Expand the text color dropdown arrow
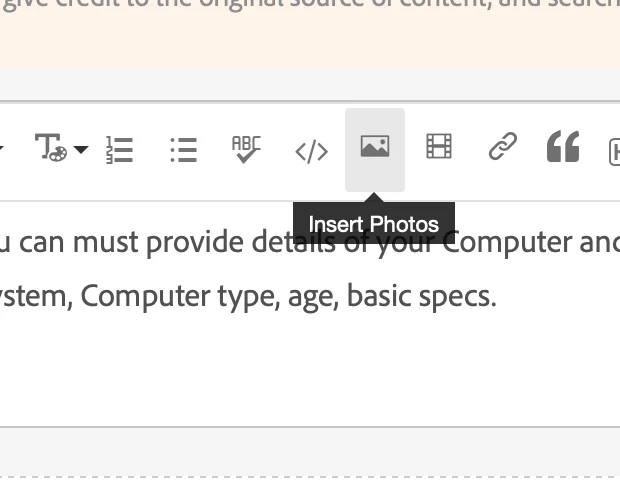 (81, 149)
